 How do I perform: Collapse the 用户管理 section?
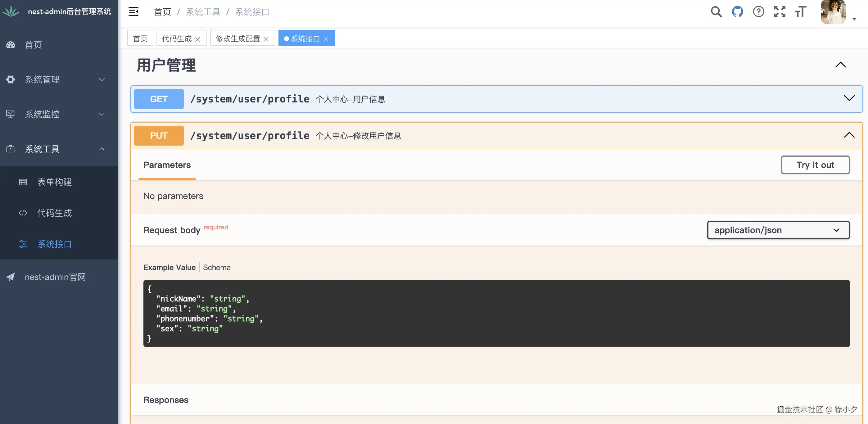(x=840, y=65)
